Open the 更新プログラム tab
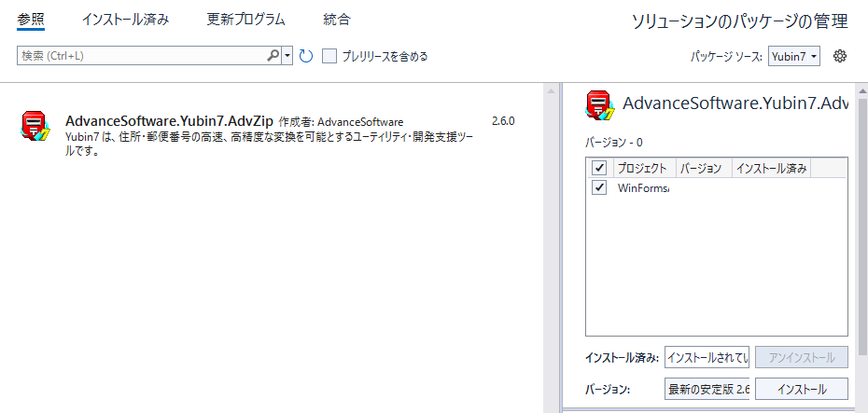The image size is (868, 413). (x=245, y=20)
